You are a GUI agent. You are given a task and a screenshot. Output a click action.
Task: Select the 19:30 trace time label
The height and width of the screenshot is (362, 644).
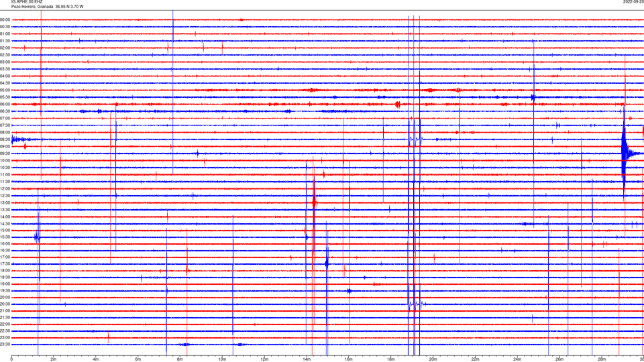point(5,290)
